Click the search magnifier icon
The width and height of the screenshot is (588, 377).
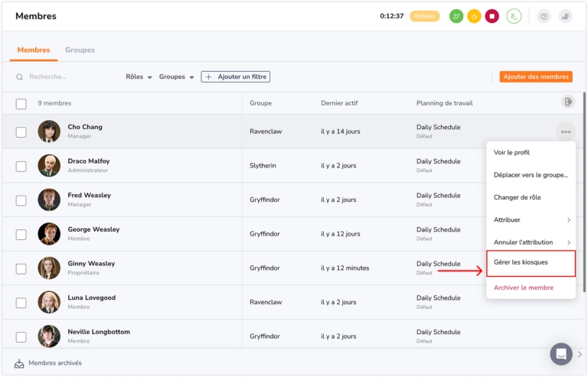(x=19, y=76)
